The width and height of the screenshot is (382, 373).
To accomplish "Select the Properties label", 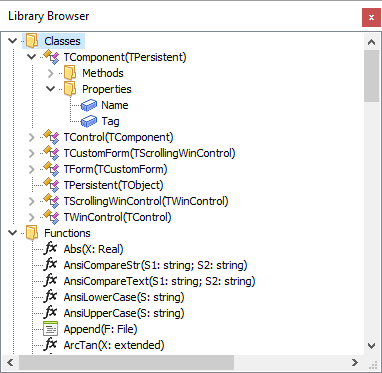I will pos(107,89).
